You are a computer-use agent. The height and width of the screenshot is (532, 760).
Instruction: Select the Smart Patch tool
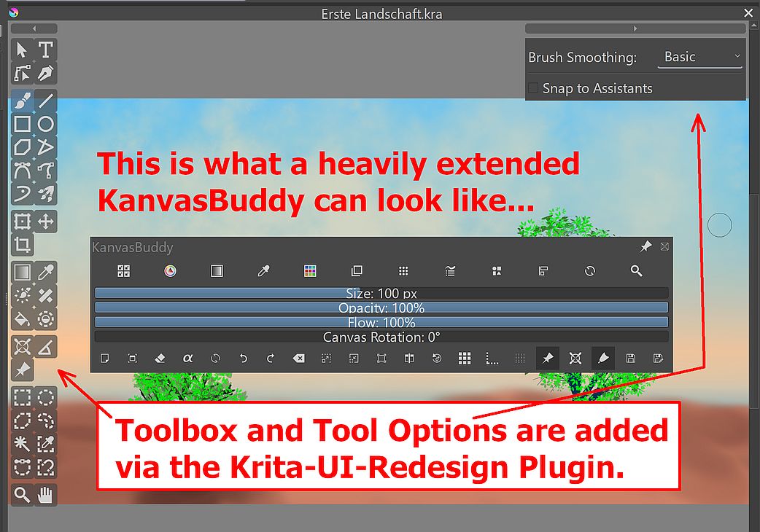pyautogui.click(x=45, y=296)
